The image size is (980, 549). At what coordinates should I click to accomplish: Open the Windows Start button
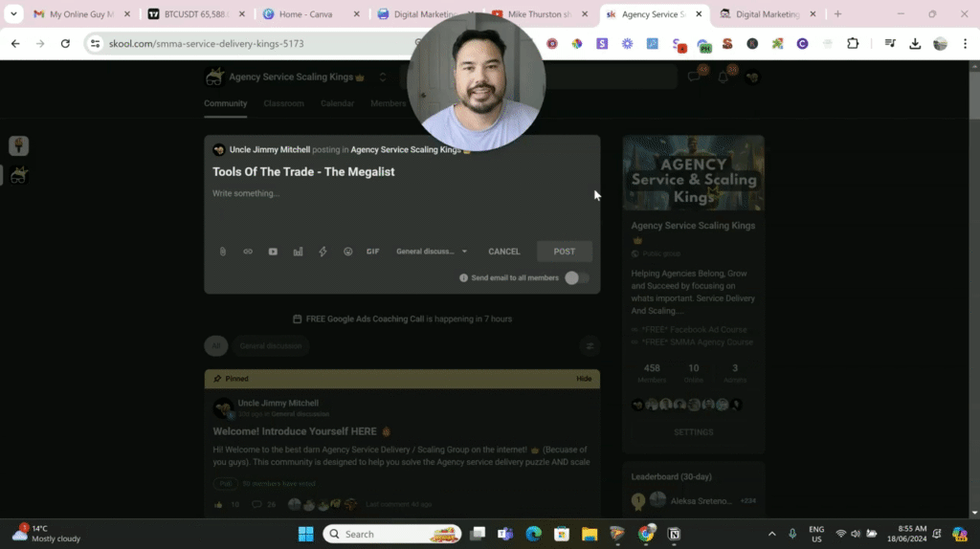tap(305, 534)
